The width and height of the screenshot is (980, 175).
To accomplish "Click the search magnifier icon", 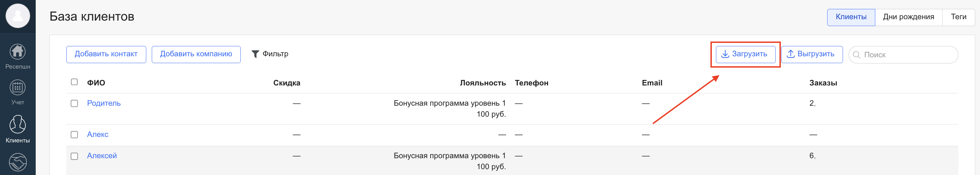I will coord(856,55).
